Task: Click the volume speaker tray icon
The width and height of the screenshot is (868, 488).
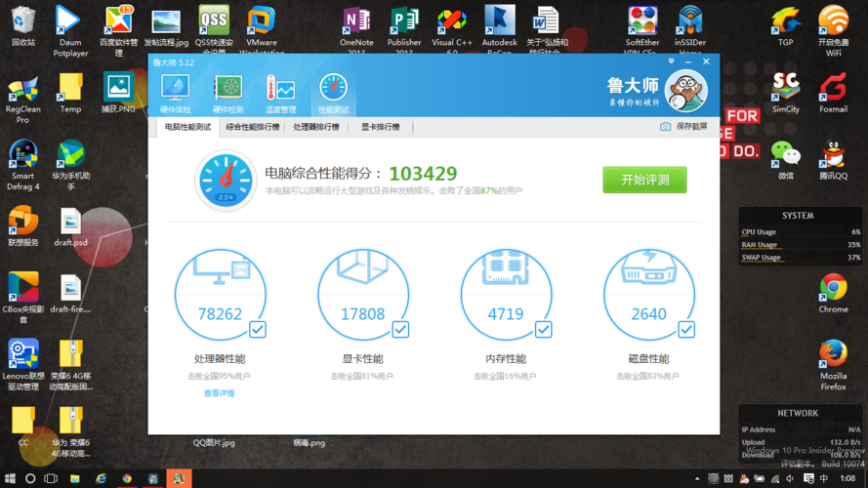Action: pyautogui.click(x=791, y=478)
